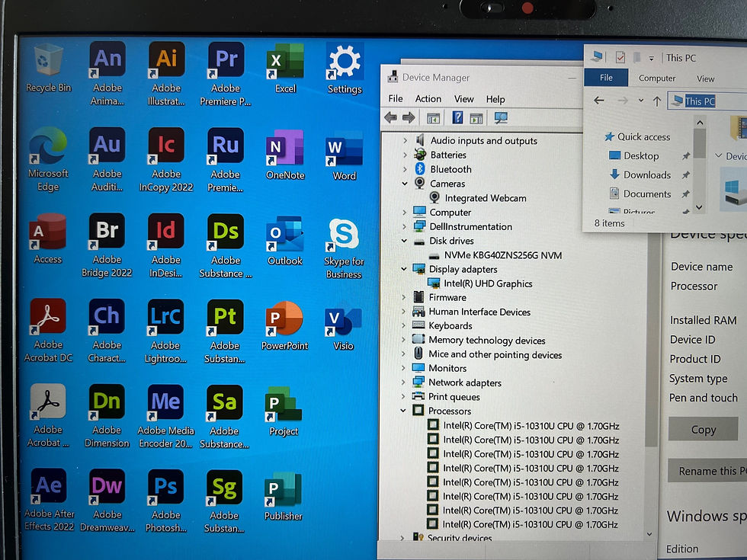Launch Visio from desktop
This screenshot has height=560, width=747.
344,328
